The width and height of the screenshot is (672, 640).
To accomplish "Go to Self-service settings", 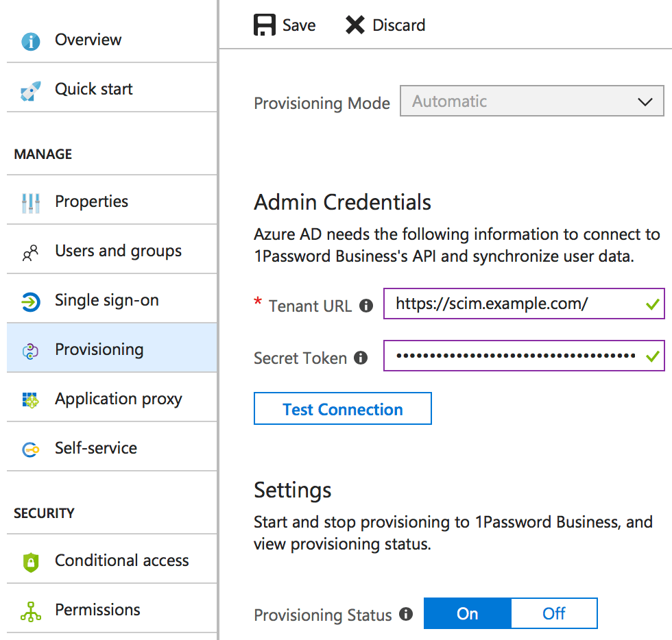I will coord(112,447).
